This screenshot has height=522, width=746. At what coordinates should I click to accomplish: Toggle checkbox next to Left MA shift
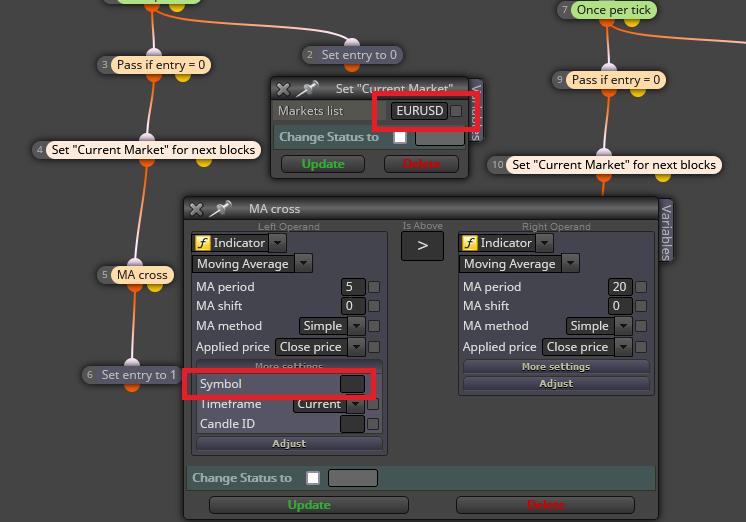[x=374, y=306]
